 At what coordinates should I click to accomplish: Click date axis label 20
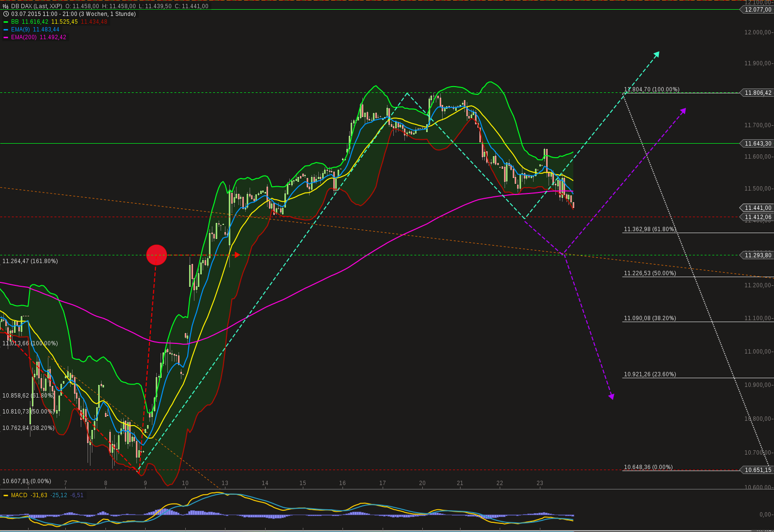point(422,483)
